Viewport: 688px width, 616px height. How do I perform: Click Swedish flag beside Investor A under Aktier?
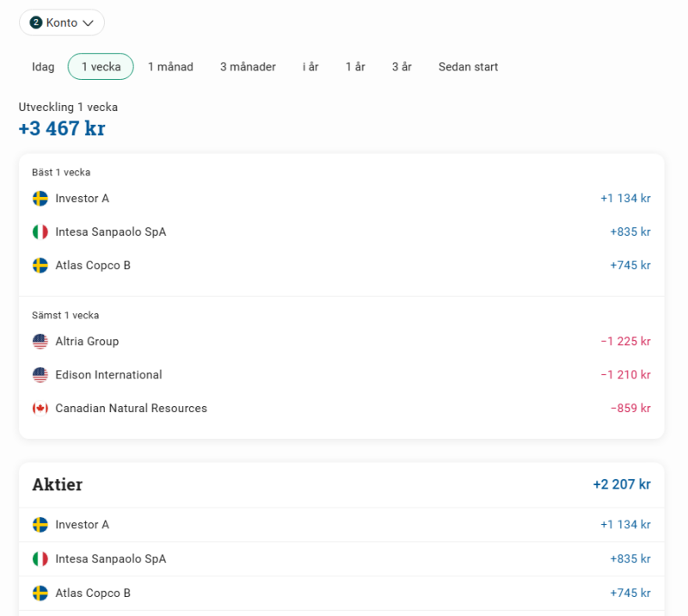[x=40, y=525]
